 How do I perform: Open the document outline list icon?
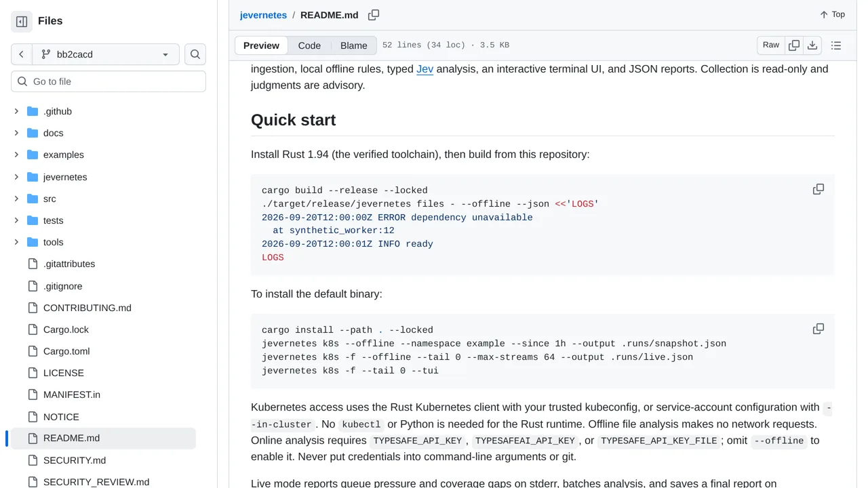click(x=836, y=45)
